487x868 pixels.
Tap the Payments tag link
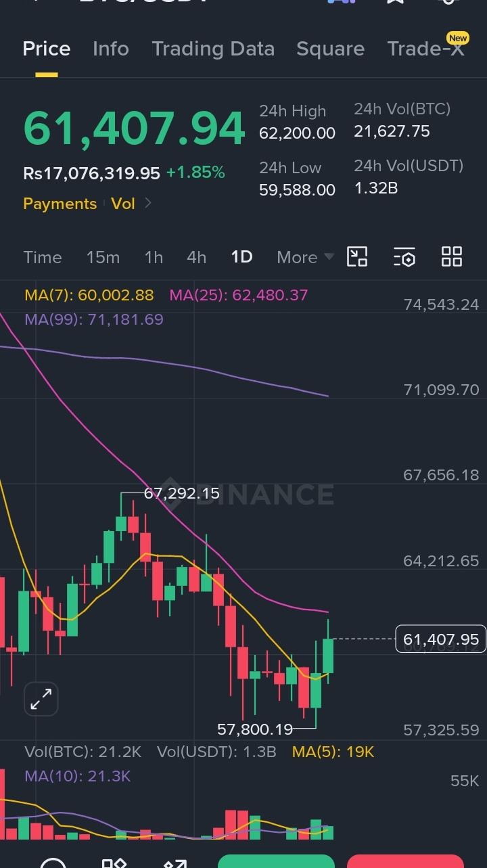pos(60,204)
